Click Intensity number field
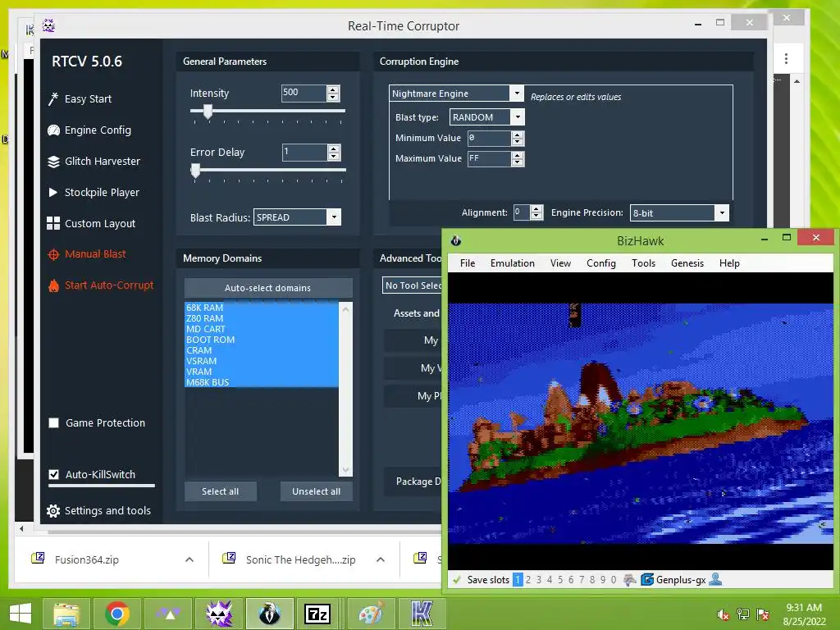840x630 pixels. coord(304,94)
